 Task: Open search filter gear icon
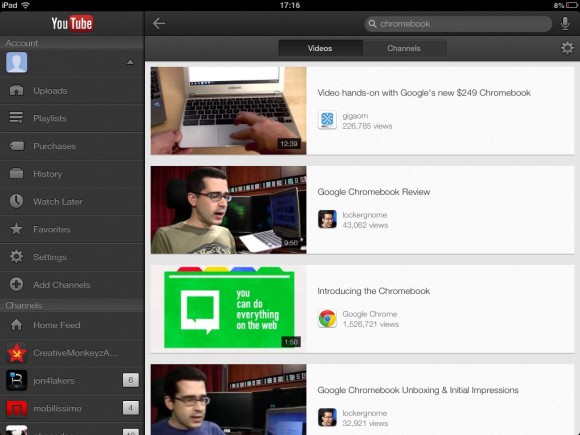click(567, 48)
